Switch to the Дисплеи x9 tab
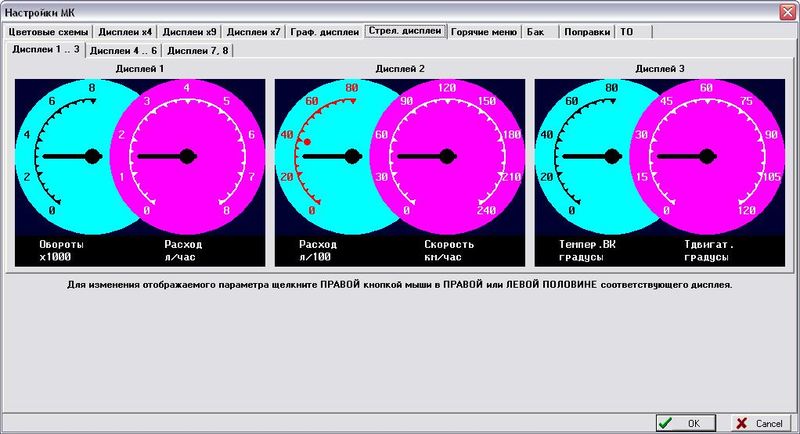Screen dimensions: 800x434 (x=189, y=32)
